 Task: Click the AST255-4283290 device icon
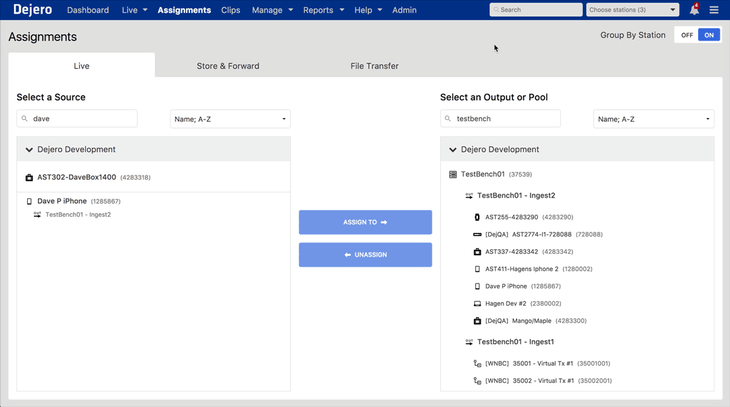pyautogui.click(x=477, y=217)
